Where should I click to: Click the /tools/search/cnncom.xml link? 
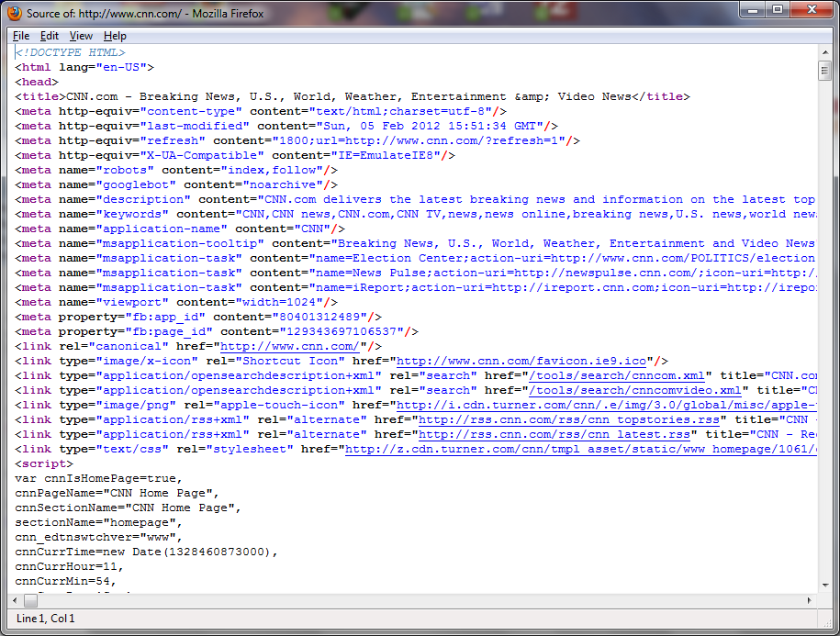(x=617, y=375)
